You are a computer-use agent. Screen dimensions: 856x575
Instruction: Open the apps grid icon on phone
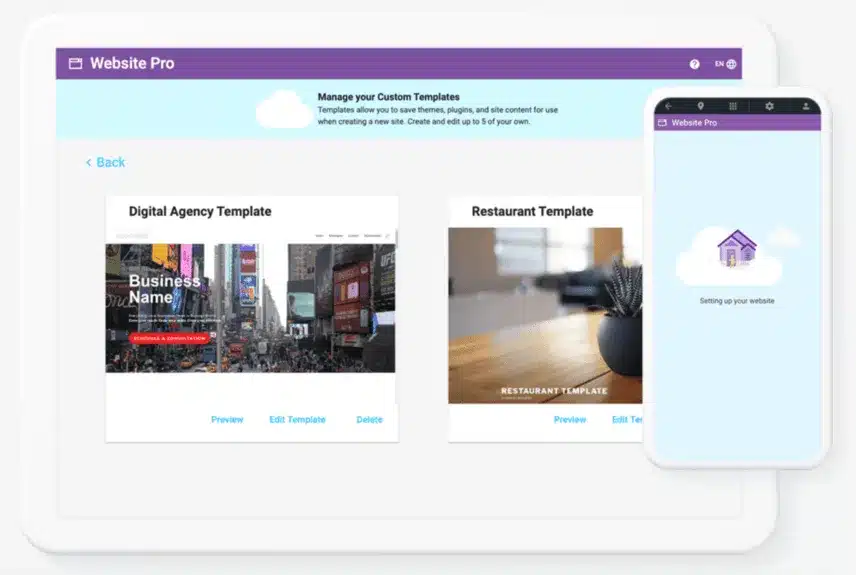click(733, 106)
